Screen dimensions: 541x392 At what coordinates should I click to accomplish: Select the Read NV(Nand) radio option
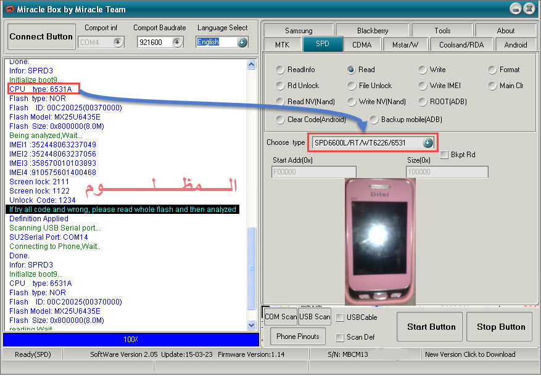point(305,101)
